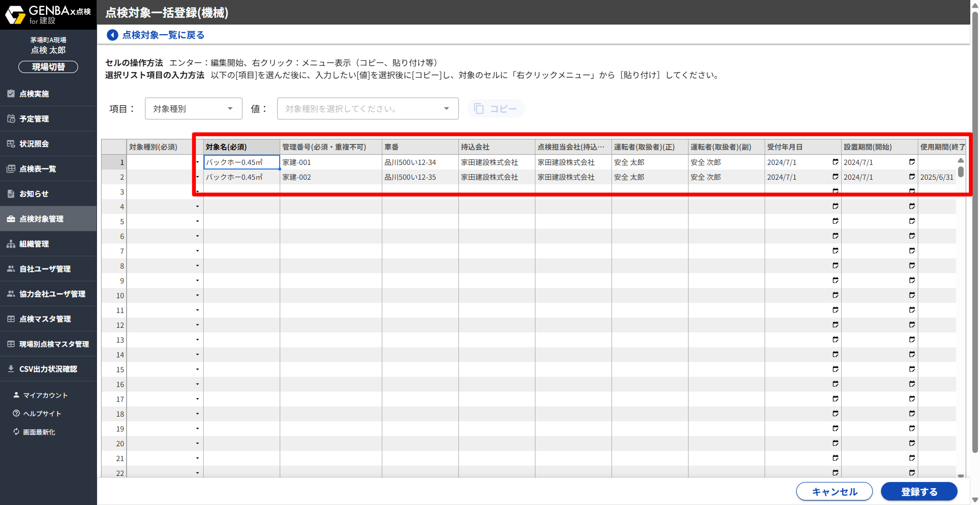The width and height of the screenshot is (980, 505).
Task: Open 点検実施 in the sidebar
Action: pos(34,94)
